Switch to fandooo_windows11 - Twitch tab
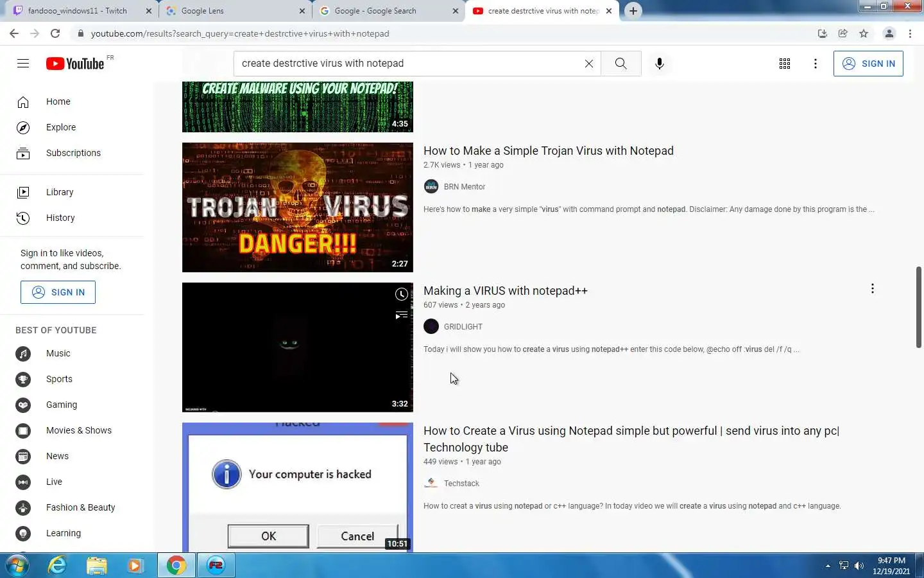Screen dimensions: 924x578 (77, 11)
